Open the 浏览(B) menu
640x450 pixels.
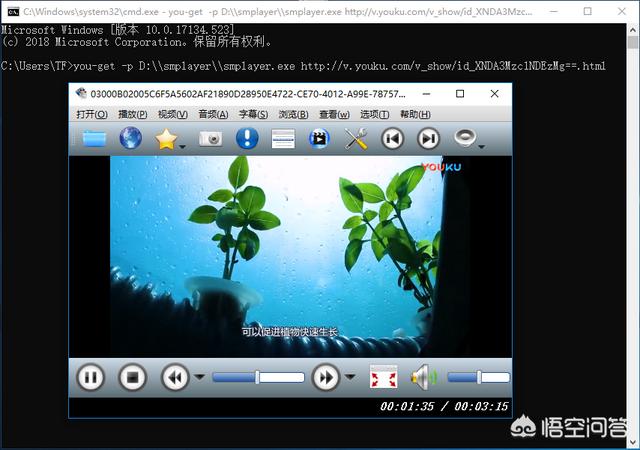pos(293,114)
